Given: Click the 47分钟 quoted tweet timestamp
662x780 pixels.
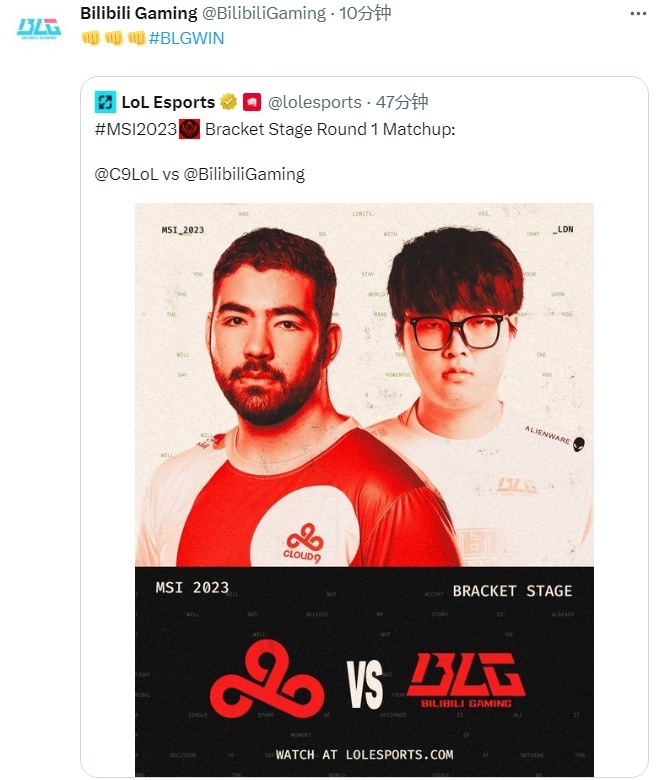Looking at the screenshot, I should (402, 102).
